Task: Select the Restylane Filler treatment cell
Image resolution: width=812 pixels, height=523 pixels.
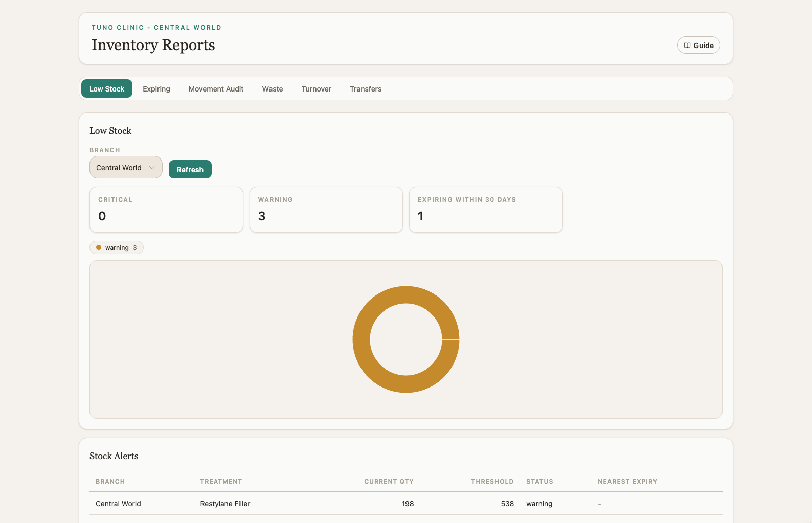Action: click(225, 504)
